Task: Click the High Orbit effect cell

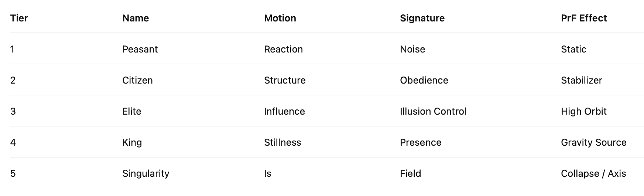Action: (583, 111)
